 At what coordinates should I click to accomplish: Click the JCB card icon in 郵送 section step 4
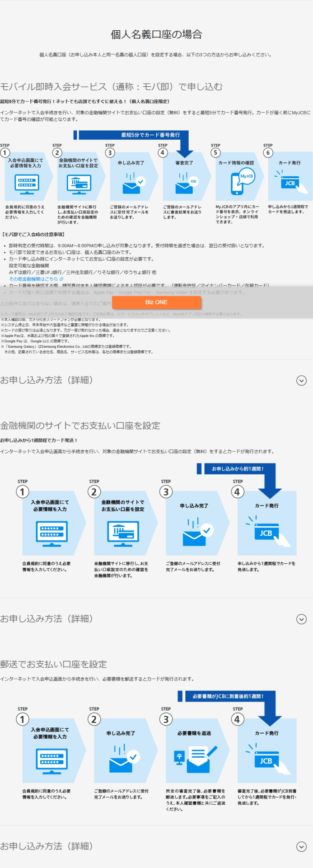[268, 758]
